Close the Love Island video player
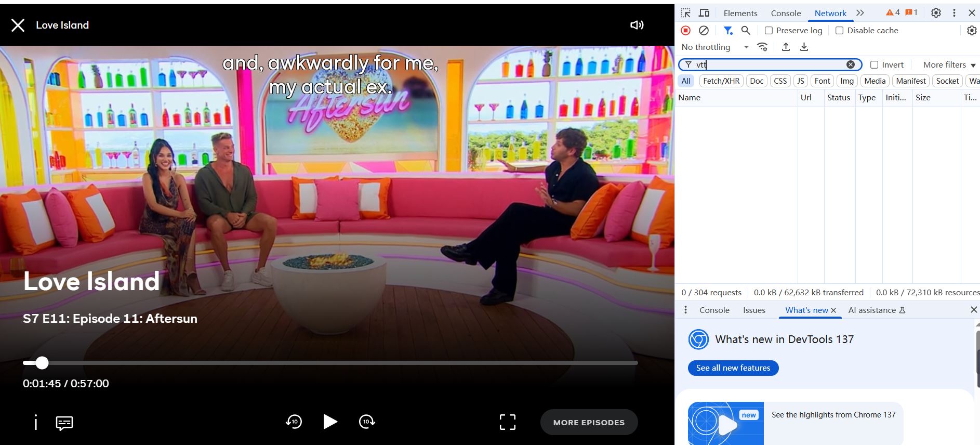 [x=18, y=25]
